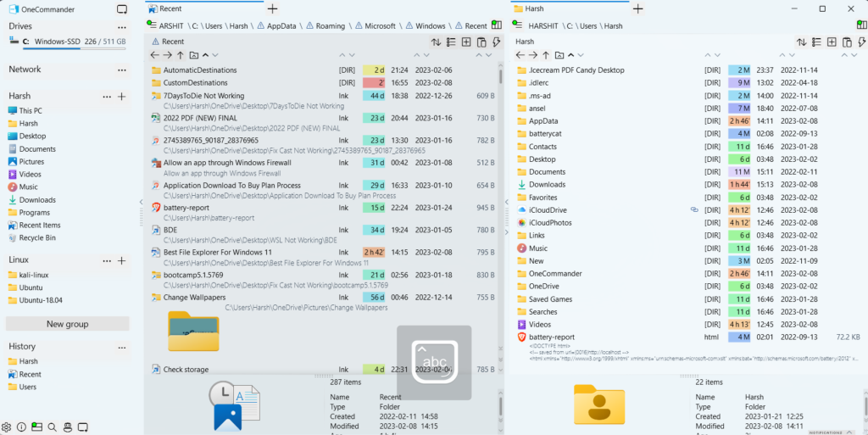Open Harsh favorites group options menu
The width and height of the screenshot is (868, 435).
[x=107, y=97]
